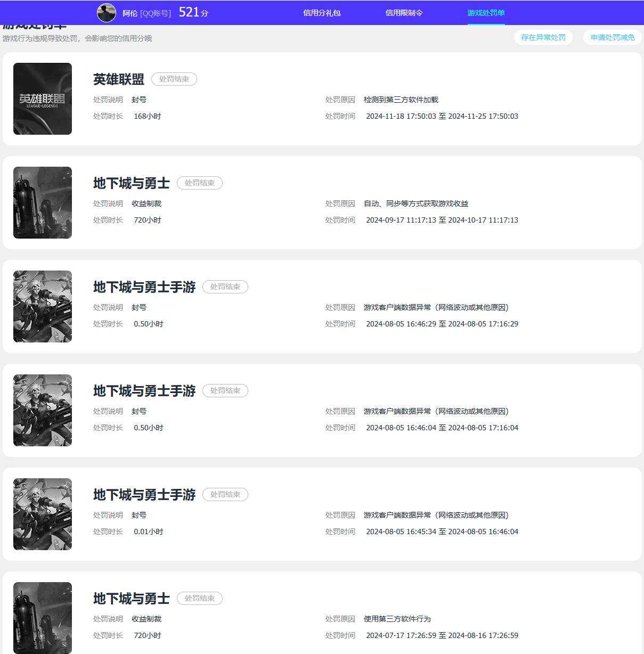Click the user avatar in the header
This screenshot has width=644, height=654.
point(107,13)
